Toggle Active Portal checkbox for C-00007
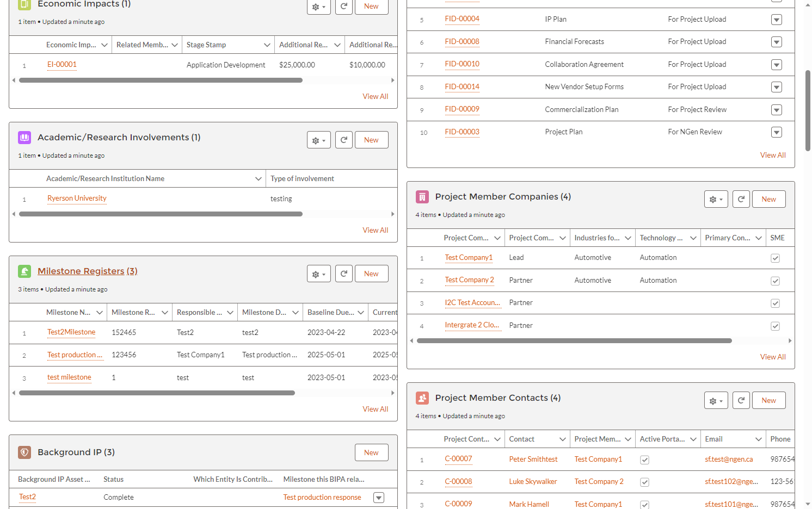This screenshot has width=812, height=509. point(644,460)
